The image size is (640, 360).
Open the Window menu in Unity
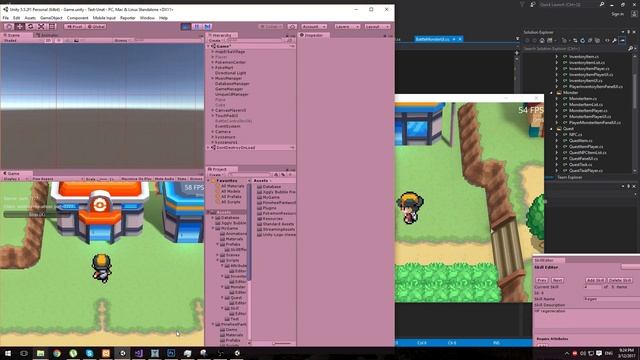pyautogui.click(x=147, y=18)
